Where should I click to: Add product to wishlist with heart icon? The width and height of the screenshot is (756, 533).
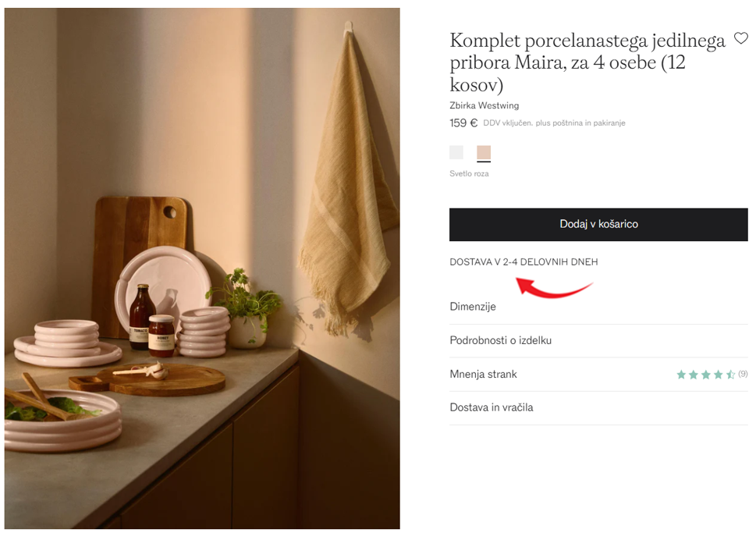(740, 38)
